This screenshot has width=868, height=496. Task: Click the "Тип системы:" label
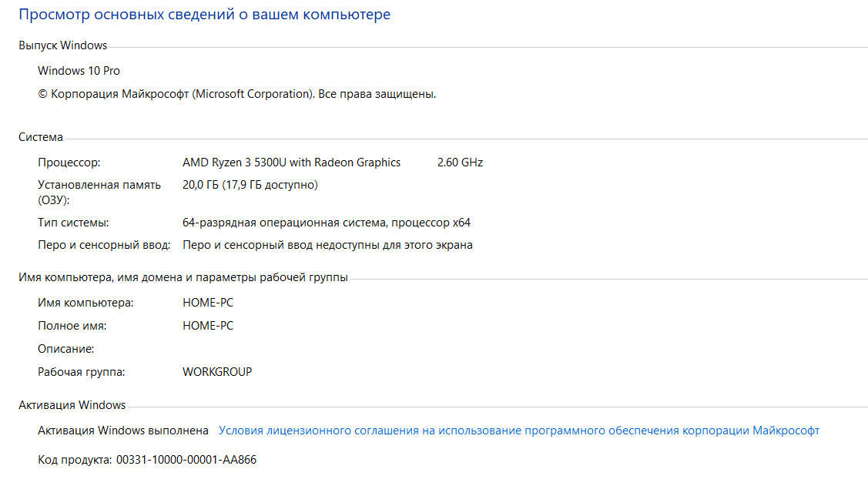(73, 223)
